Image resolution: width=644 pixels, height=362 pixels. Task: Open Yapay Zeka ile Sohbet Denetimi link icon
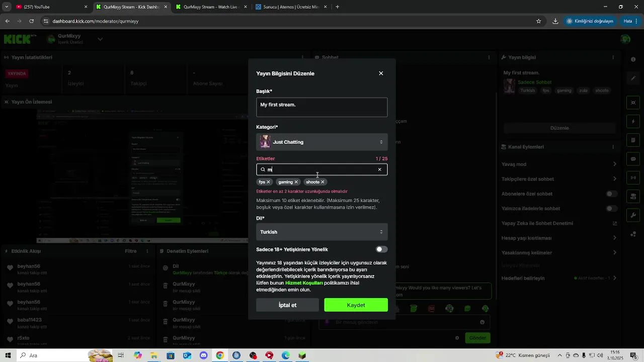point(615,223)
